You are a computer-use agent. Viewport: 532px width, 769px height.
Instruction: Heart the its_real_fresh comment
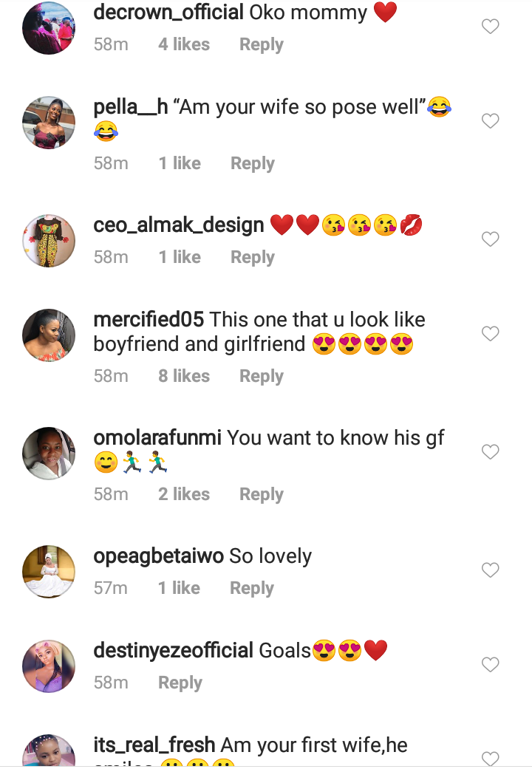click(x=491, y=758)
